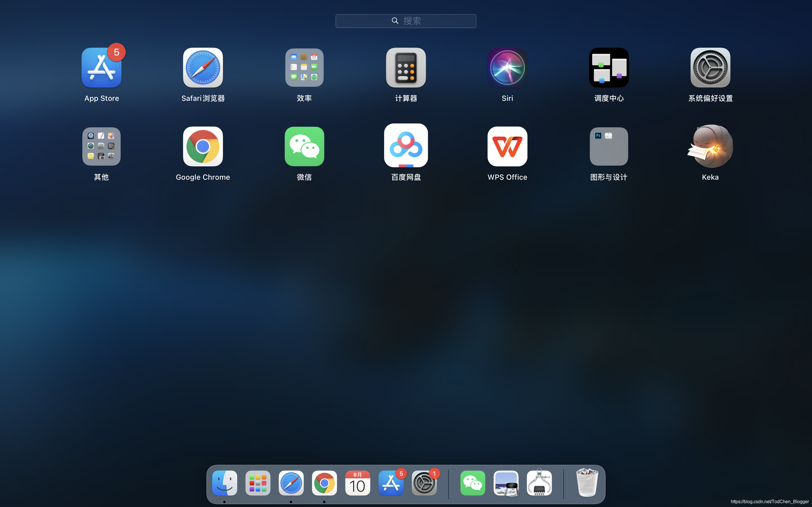Image resolution: width=812 pixels, height=507 pixels.
Task: Launch 百度网盘 app
Action: point(406,146)
